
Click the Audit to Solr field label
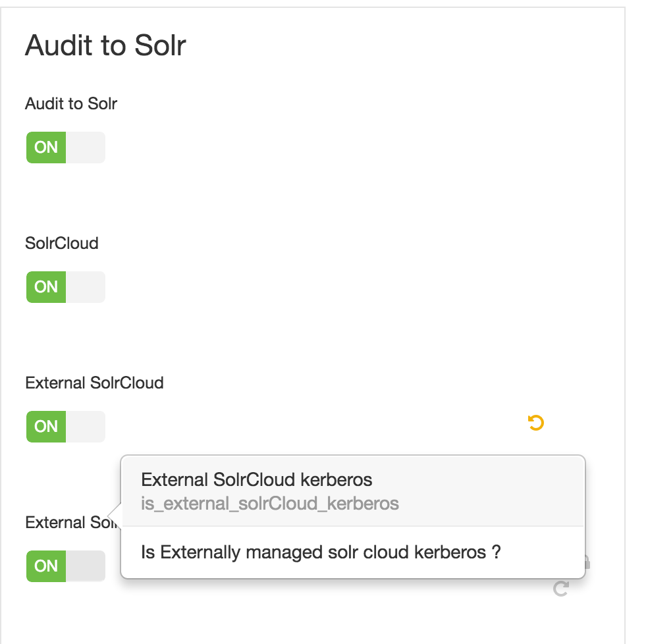point(70,103)
